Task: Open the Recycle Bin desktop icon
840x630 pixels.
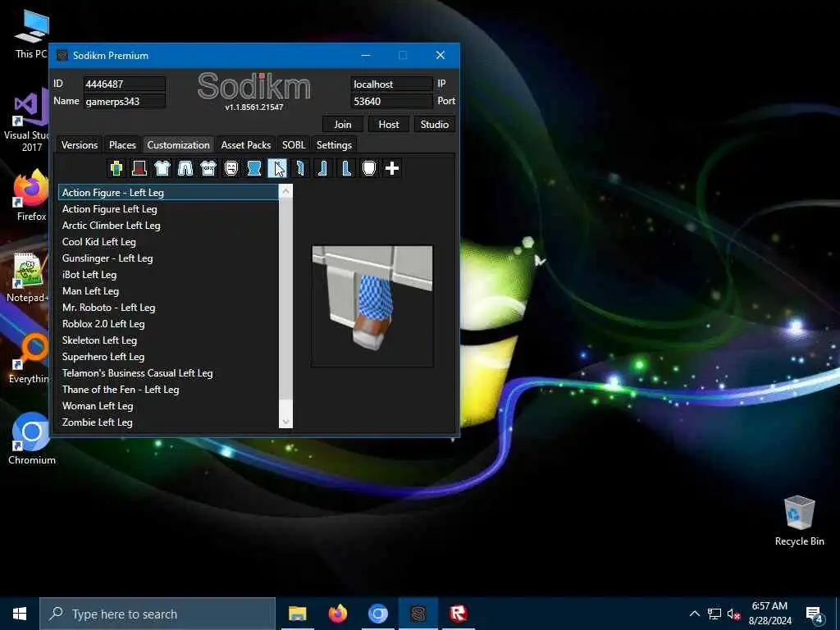Action: click(799, 521)
